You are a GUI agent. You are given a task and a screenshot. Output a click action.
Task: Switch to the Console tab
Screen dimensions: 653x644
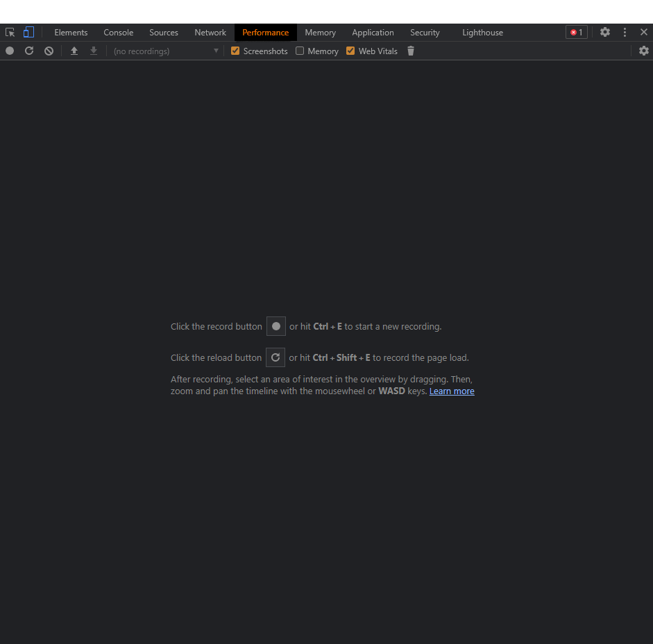click(x=118, y=33)
